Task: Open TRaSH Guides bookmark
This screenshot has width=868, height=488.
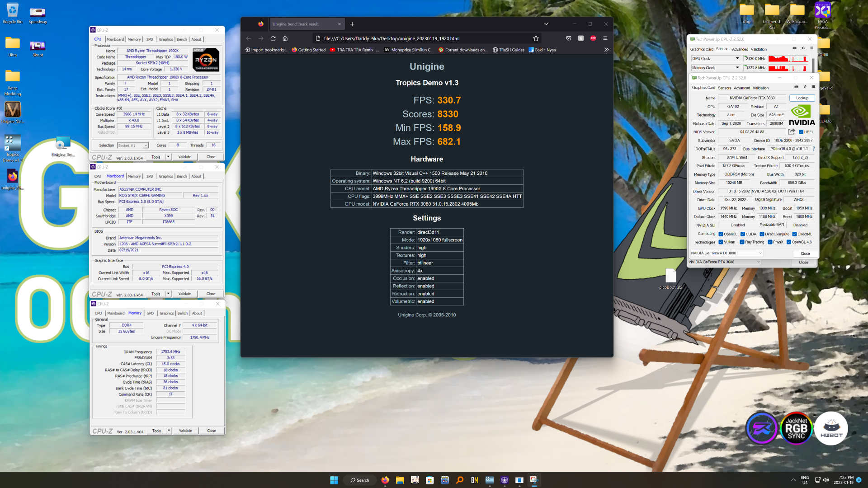Action: (x=509, y=50)
